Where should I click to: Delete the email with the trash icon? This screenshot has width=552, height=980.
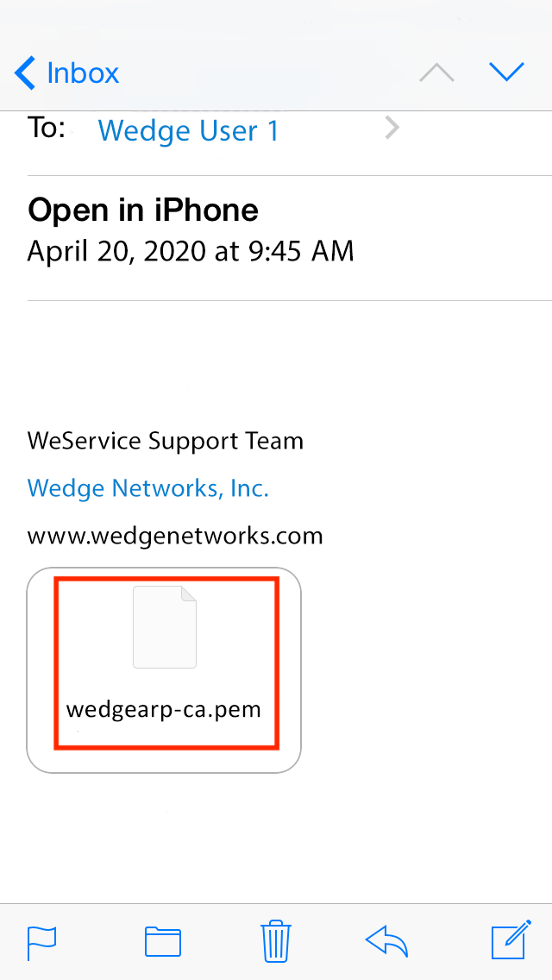pos(276,940)
